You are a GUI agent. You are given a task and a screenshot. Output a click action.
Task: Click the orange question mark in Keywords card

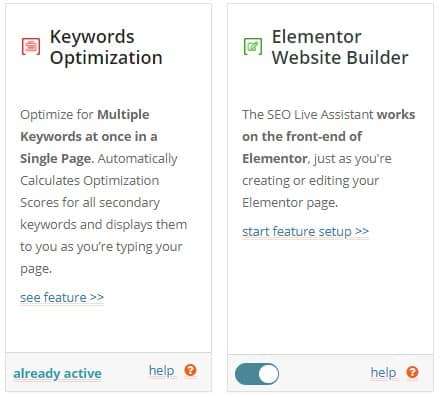190,370
